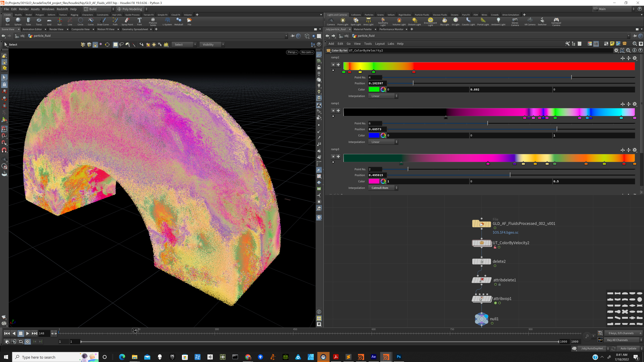Screen dimensions: 644x362
Task: Select the attribdelete1 node
Action: click(x=481, y=280)
